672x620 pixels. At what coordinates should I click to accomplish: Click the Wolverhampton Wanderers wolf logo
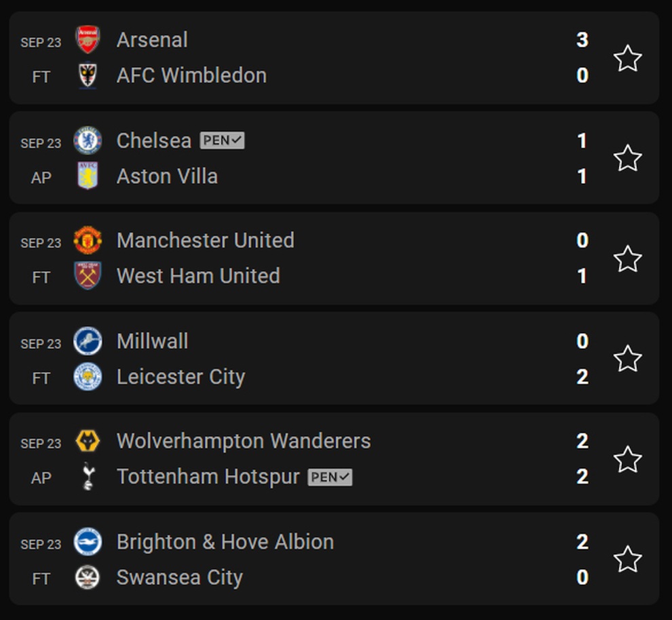coord(88,441)
